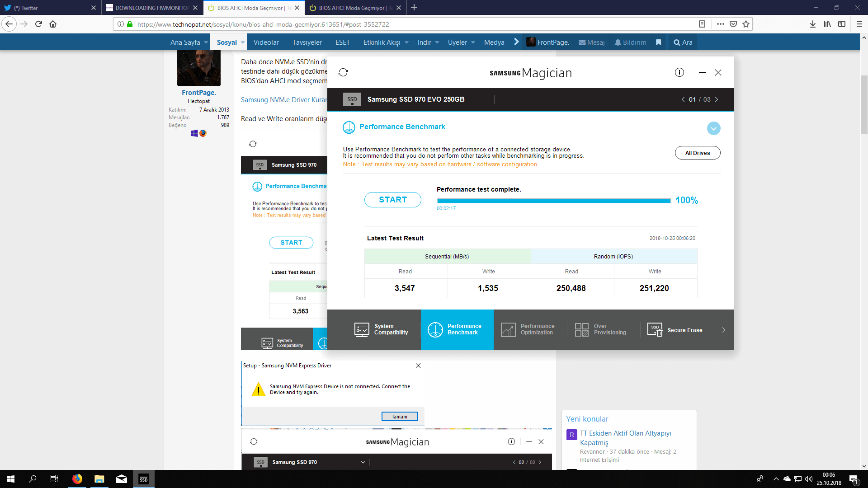Open the Videolar menu item

click(266, 42)
